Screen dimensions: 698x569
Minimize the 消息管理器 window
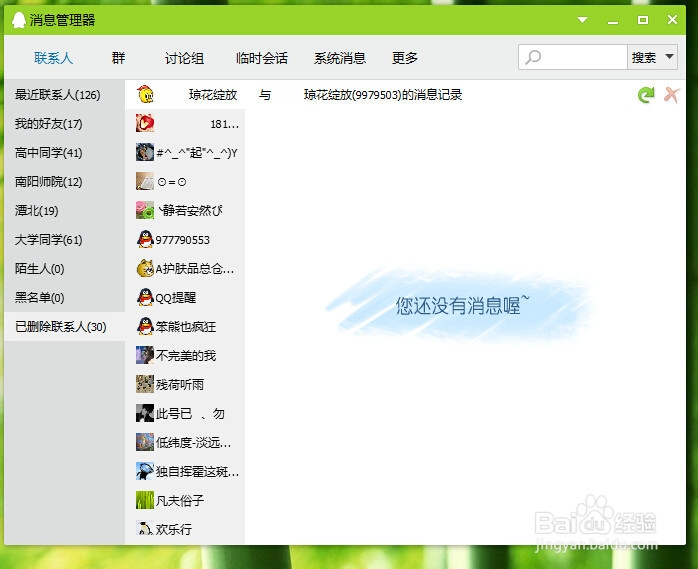click(x=613, y=20)
